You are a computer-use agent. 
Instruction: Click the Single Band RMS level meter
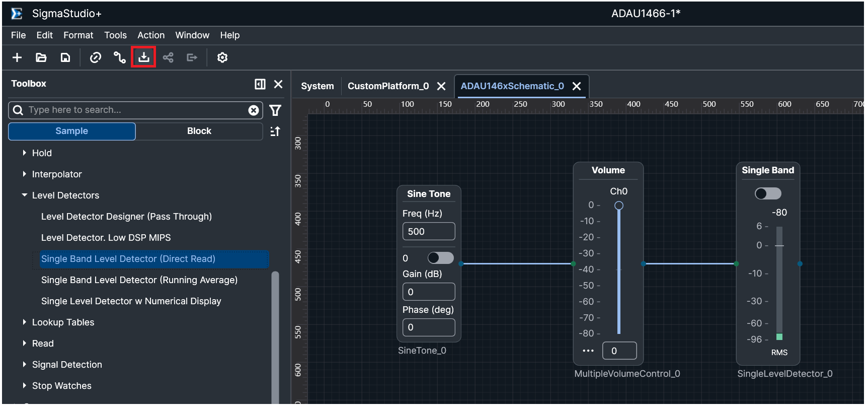pos(779,284)
